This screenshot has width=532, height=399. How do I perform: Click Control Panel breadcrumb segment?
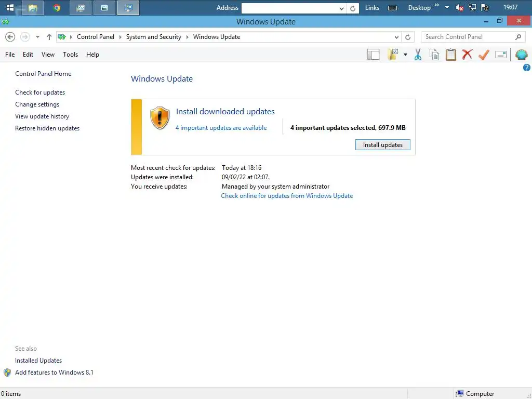pos(96,37)
